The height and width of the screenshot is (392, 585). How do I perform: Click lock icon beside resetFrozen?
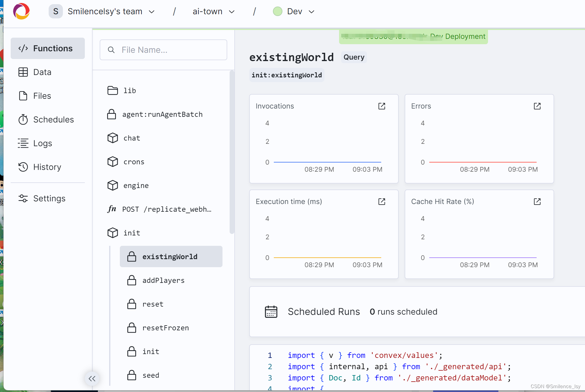132,328
